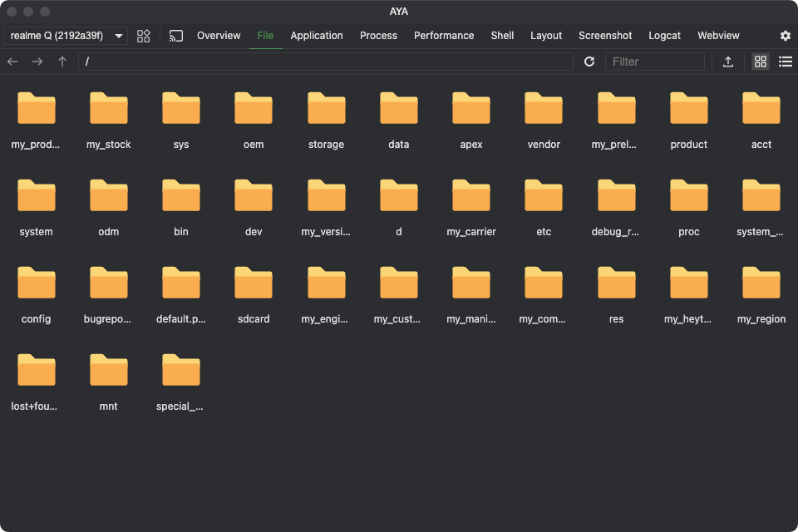The height and width of the screenshot is (532, 798).
Task: Select the data folder
Action: tap(398, 121)
